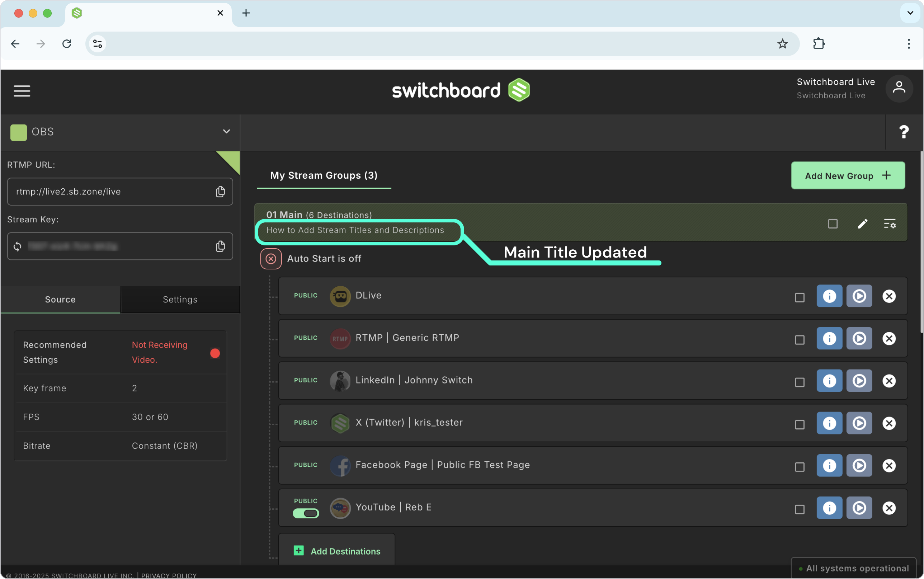The image size is (924, 579).
Task: Copy the Stream Key to clipboard
Action: pyautogui.click(x=221, y=246)
